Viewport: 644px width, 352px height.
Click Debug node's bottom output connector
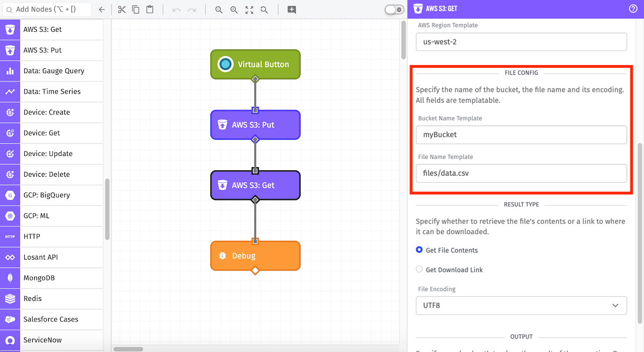255,270
